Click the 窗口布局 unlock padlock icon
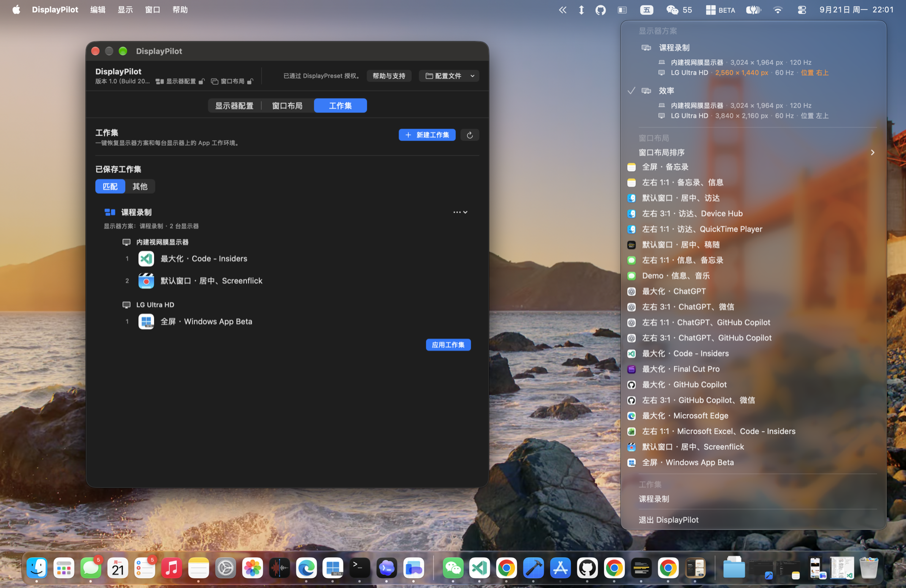Screen dimensions: 906x588 pyautogui.click(x=250, y=81)
